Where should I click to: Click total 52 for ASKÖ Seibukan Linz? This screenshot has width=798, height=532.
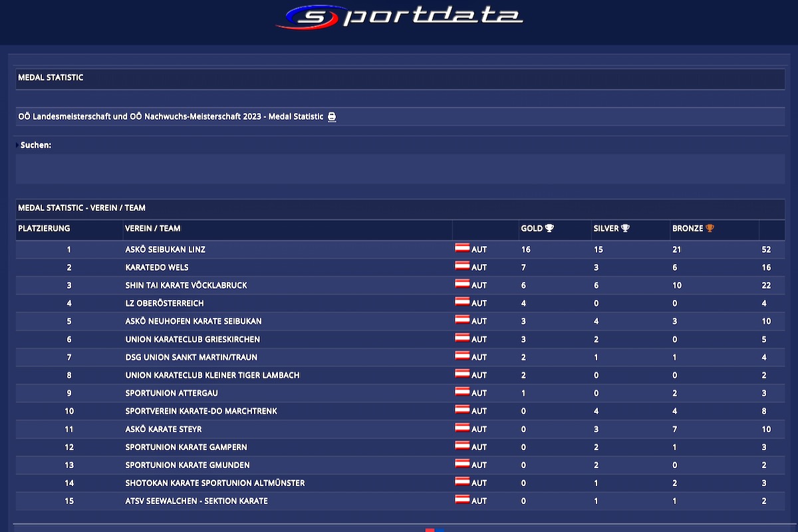pos(766,250)
